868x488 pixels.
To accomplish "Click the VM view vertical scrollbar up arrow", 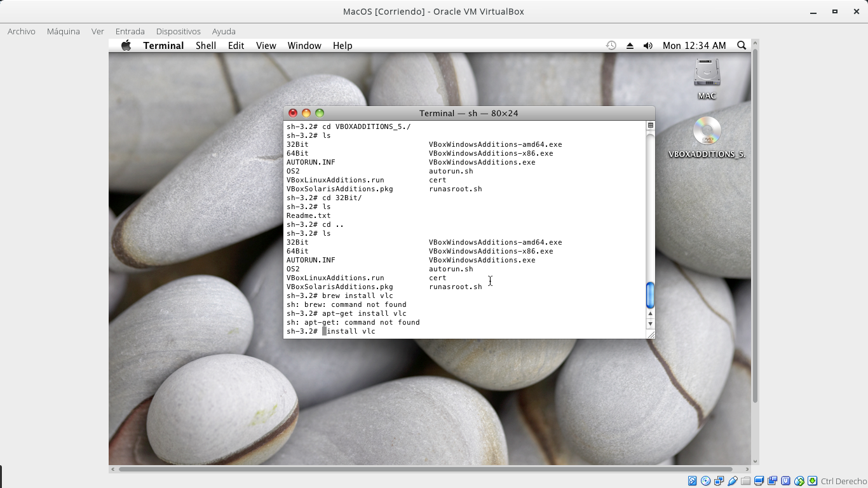I will [755, 43].
